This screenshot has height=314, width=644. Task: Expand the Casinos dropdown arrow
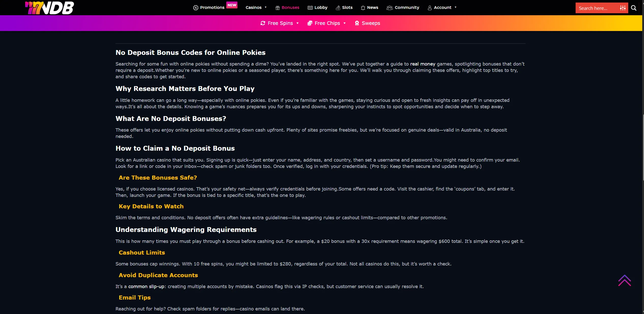[266, 7]
